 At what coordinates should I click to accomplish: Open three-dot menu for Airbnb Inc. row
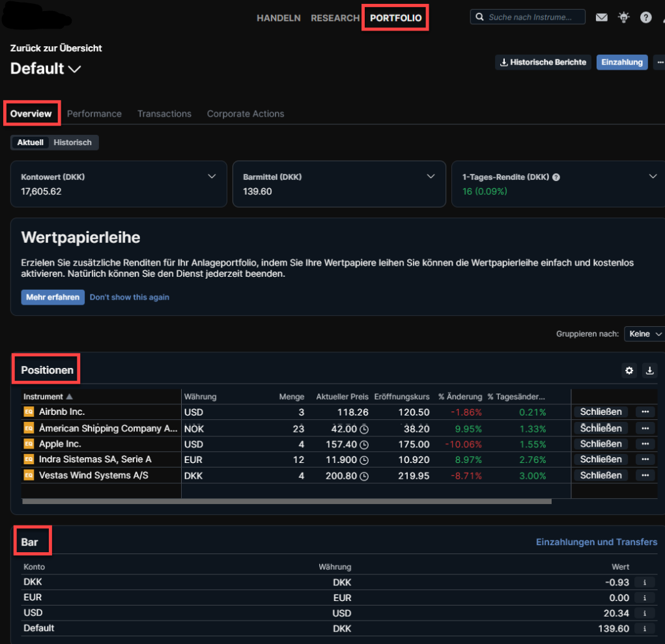(645, 412)
